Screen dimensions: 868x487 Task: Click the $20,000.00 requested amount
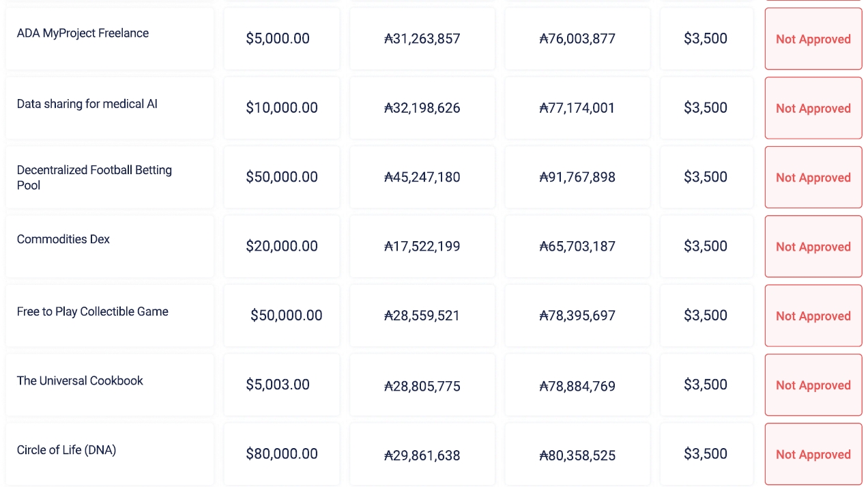282,247
